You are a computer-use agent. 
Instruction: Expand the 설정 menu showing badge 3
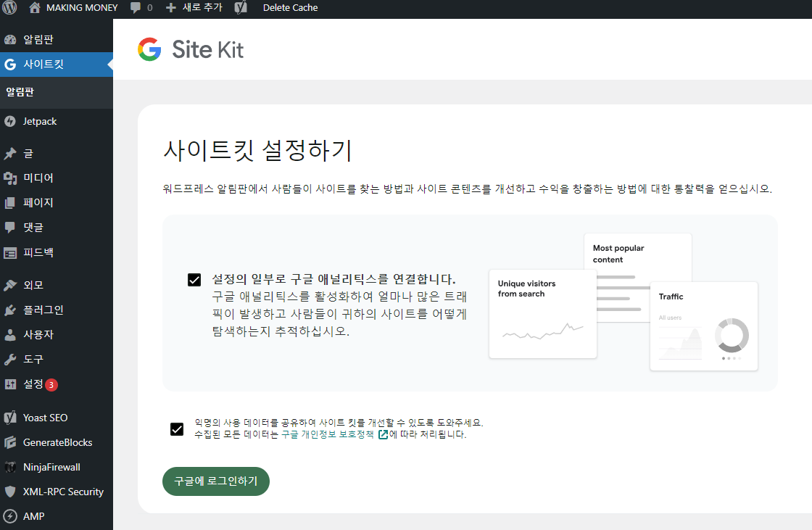[33, 384]
